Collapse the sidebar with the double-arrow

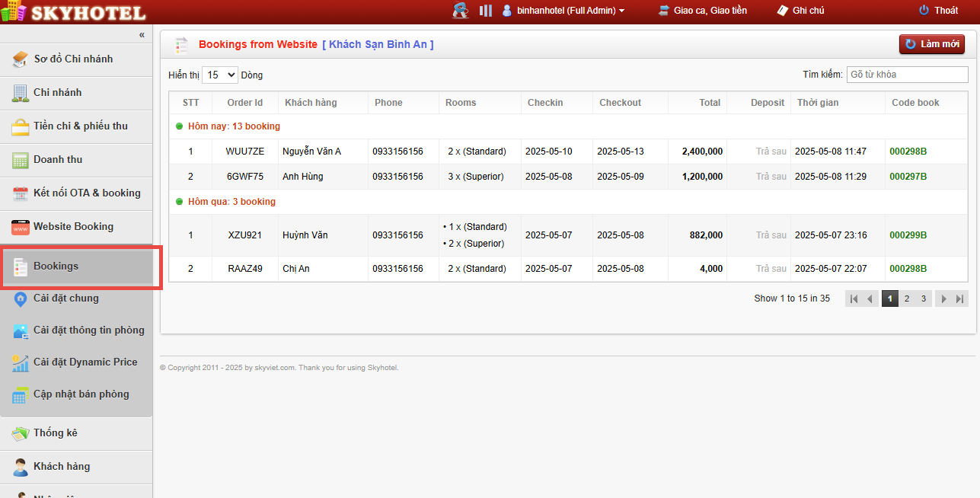tap(142, 35)
